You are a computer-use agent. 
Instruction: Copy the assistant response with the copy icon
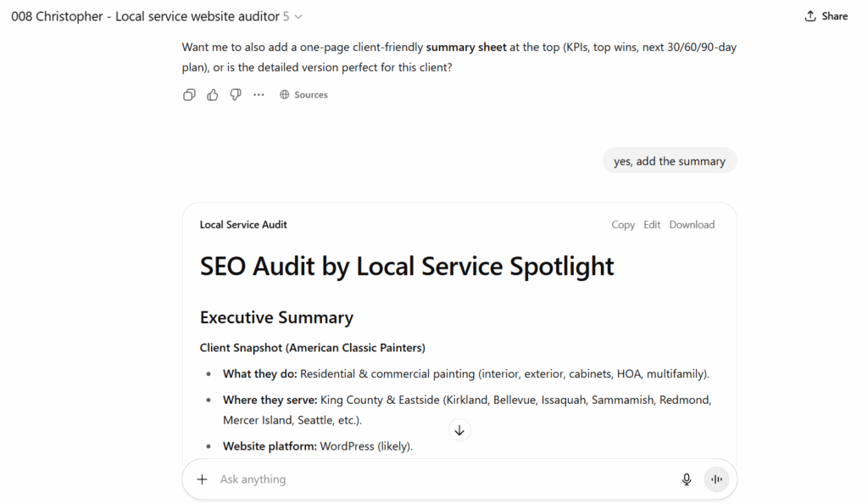pos(189,95)
